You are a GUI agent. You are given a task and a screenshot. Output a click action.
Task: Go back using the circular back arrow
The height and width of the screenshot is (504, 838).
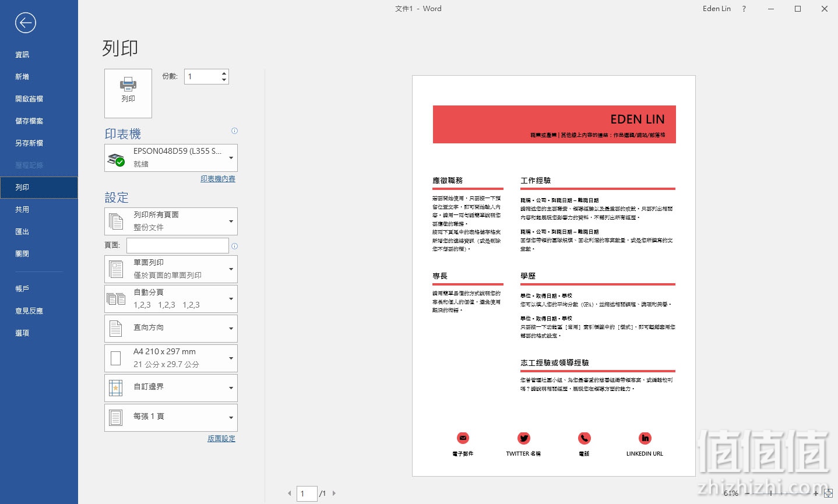pos(25,23)
